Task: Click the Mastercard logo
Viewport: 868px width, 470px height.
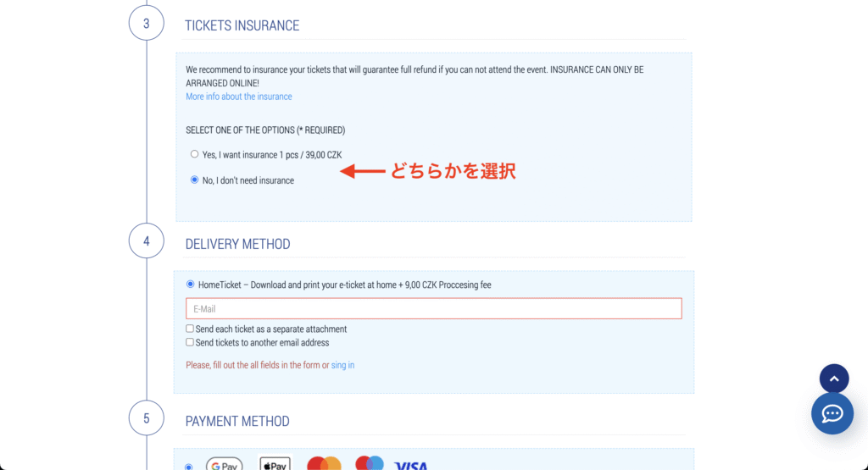Action: pyautogui.click(x=324, y=464)
